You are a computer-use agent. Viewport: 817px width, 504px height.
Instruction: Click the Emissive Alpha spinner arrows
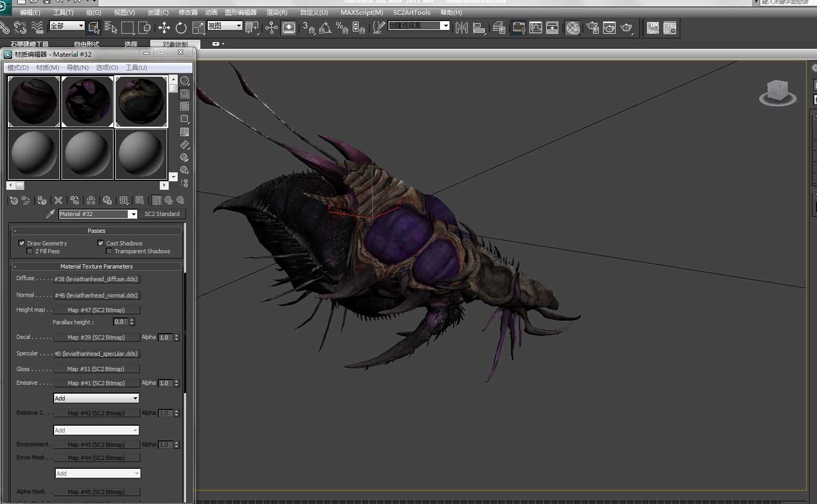177,383
